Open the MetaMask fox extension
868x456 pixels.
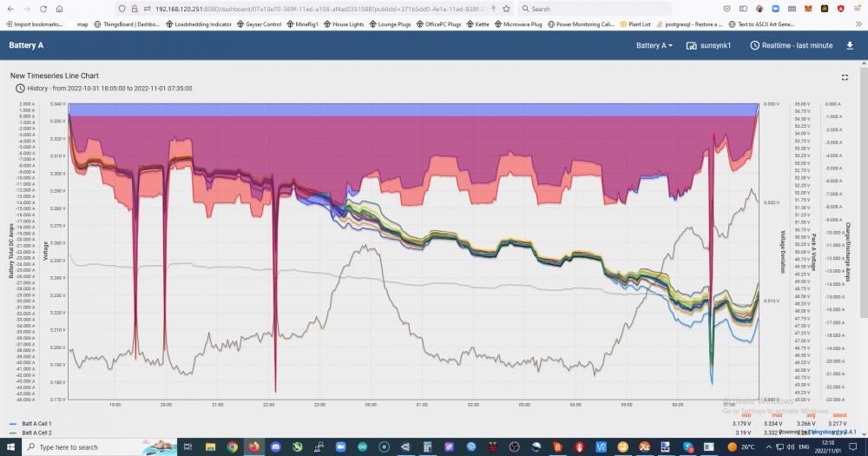click(x=808, y=9)
